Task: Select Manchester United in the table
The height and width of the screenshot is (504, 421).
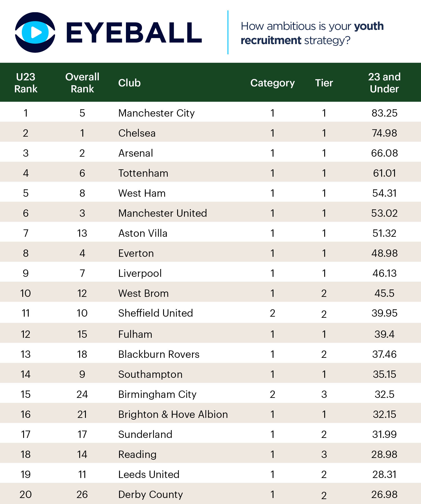Action: pos(162,213)
